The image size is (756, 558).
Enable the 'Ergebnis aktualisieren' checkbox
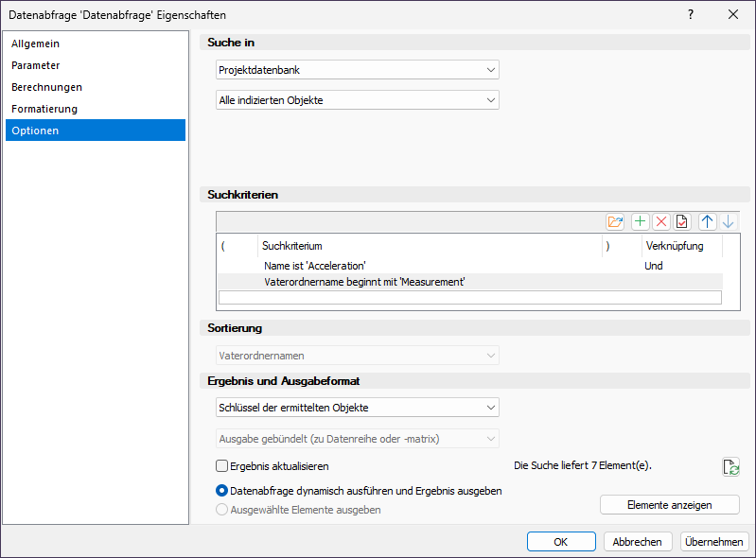(222, 466)
